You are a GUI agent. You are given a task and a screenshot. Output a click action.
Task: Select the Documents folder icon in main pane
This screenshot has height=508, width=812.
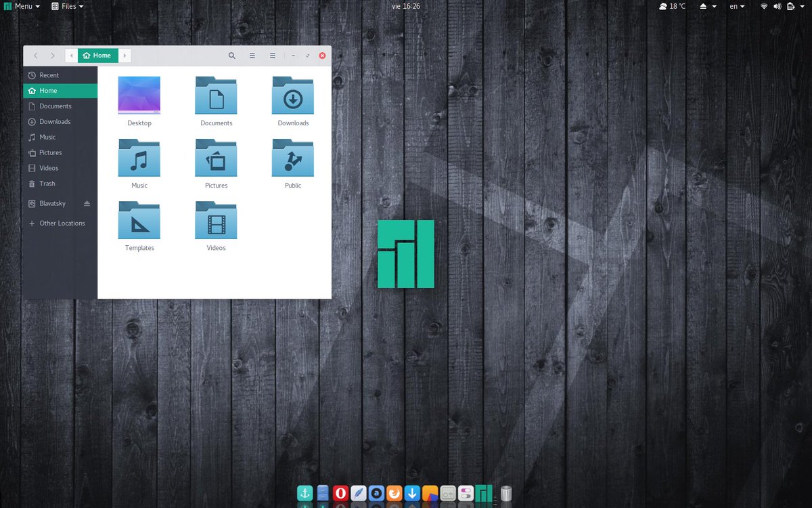(216, 95)
